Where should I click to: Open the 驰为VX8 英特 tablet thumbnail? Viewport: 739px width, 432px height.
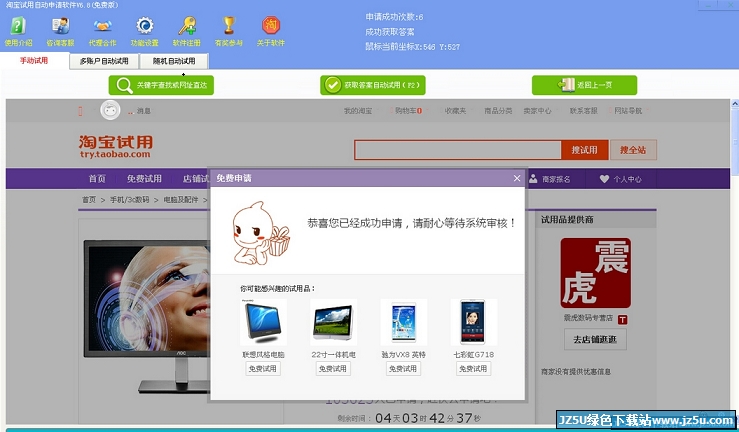pyautogui.click(x=403, y=322)
